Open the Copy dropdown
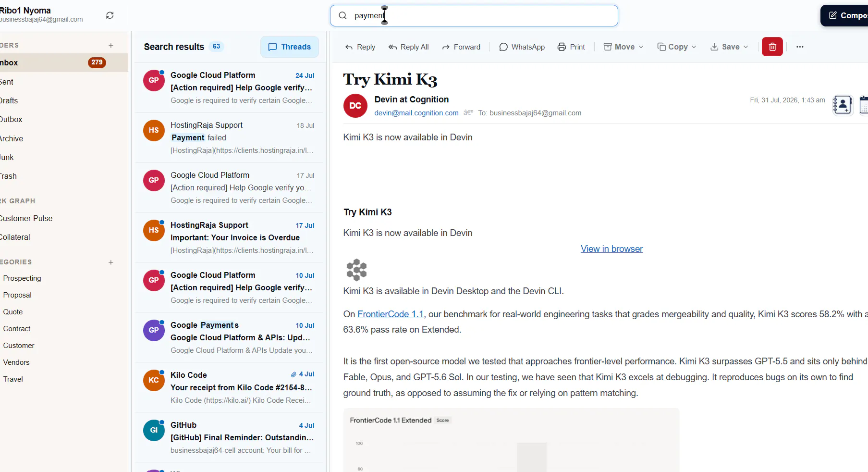 (x=677, y=47)
